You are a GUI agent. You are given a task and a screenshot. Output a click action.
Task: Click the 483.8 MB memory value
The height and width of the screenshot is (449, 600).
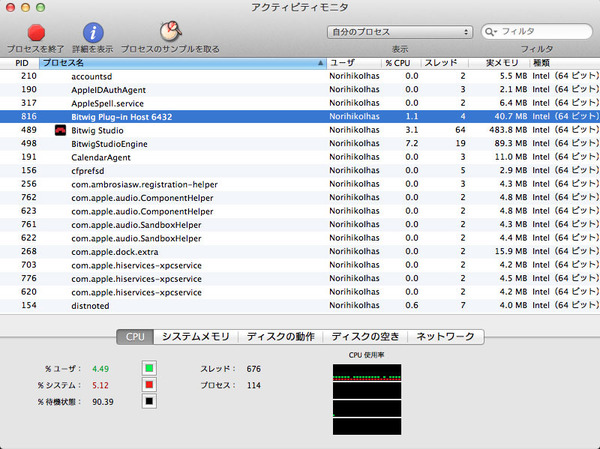click(x=508, y=130)
